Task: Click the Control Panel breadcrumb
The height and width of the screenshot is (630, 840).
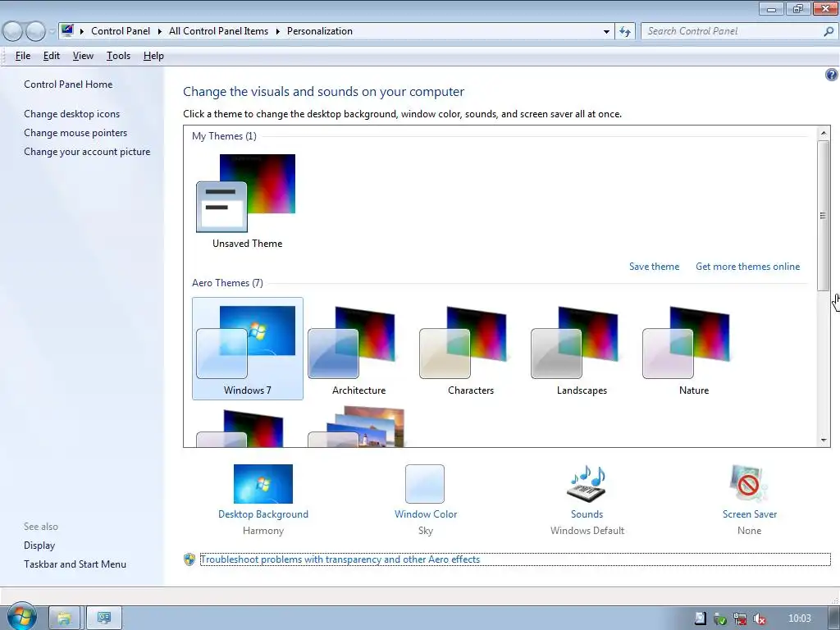Action: coord(121,31)
